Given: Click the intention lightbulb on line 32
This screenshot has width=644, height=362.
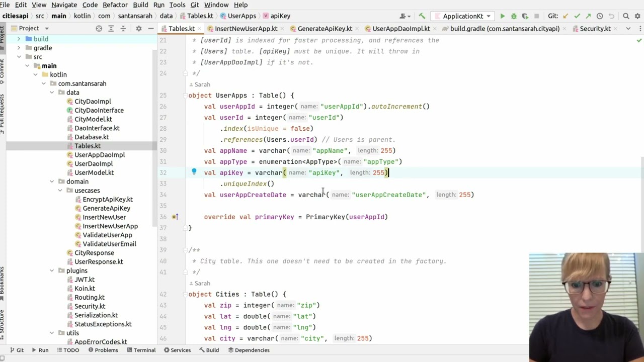Looking at the screenshot, I should (194, 172).
